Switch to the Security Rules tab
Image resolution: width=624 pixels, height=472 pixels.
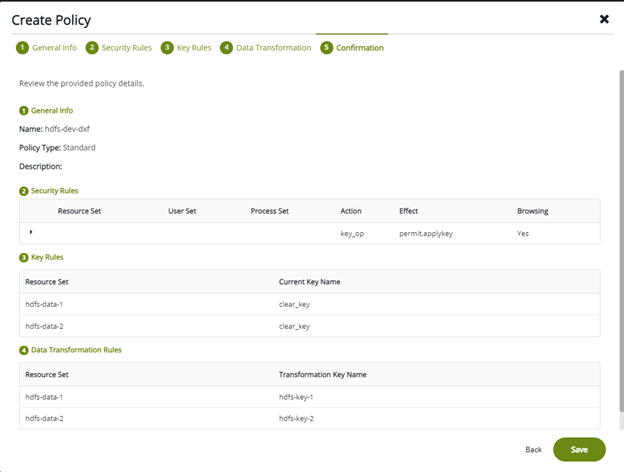point(126,47)
